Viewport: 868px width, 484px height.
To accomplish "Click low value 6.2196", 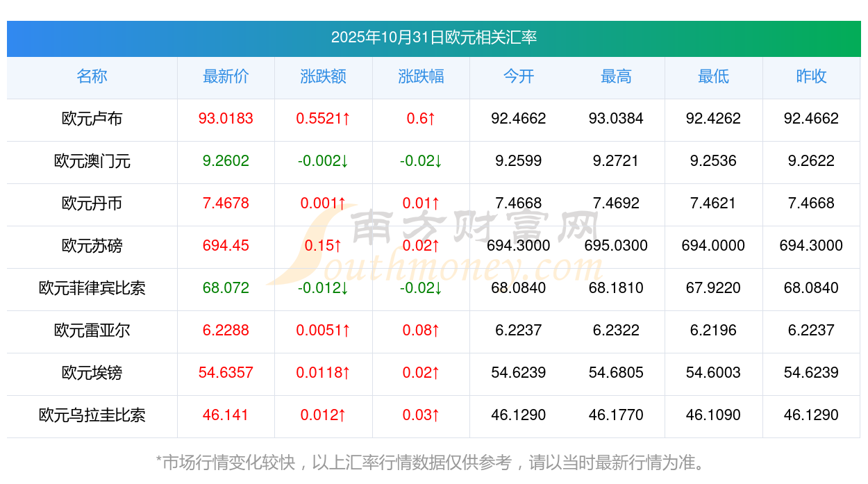I will (714, 331).
